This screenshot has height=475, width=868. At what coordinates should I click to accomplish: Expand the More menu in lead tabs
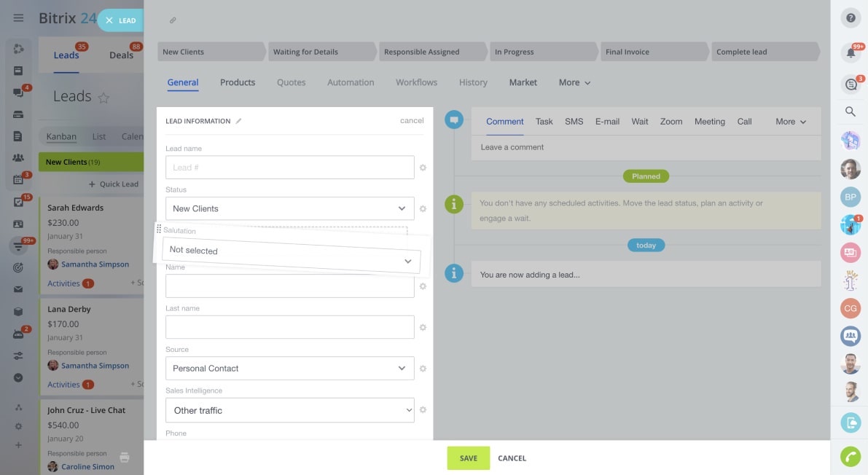(574, 82)
